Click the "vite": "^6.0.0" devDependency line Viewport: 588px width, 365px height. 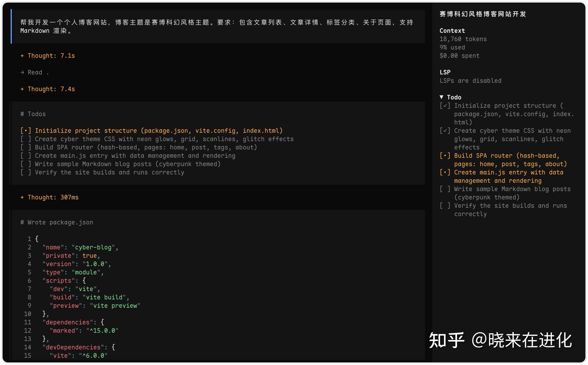78,356
